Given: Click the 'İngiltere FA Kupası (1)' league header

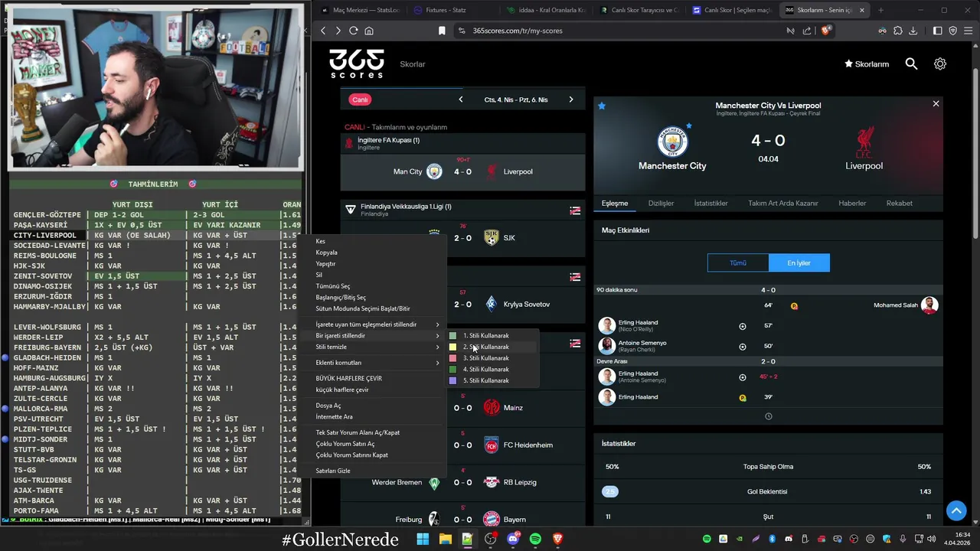Looking at the screenshot, I should 462,143.
